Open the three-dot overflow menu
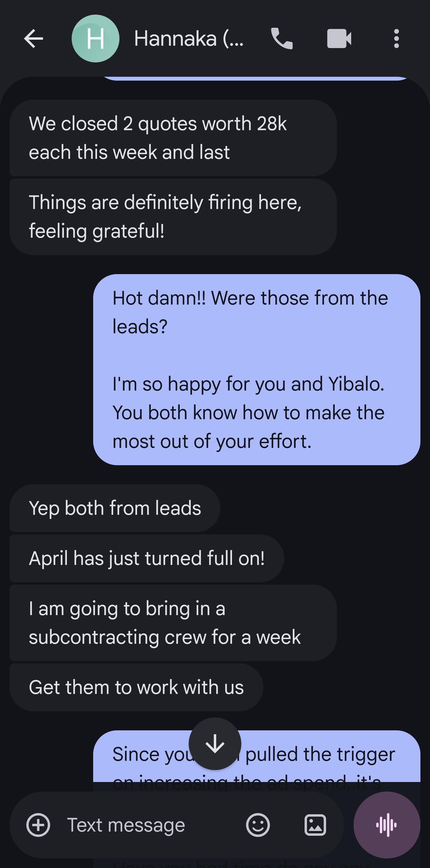 click(x=396, y=39)
